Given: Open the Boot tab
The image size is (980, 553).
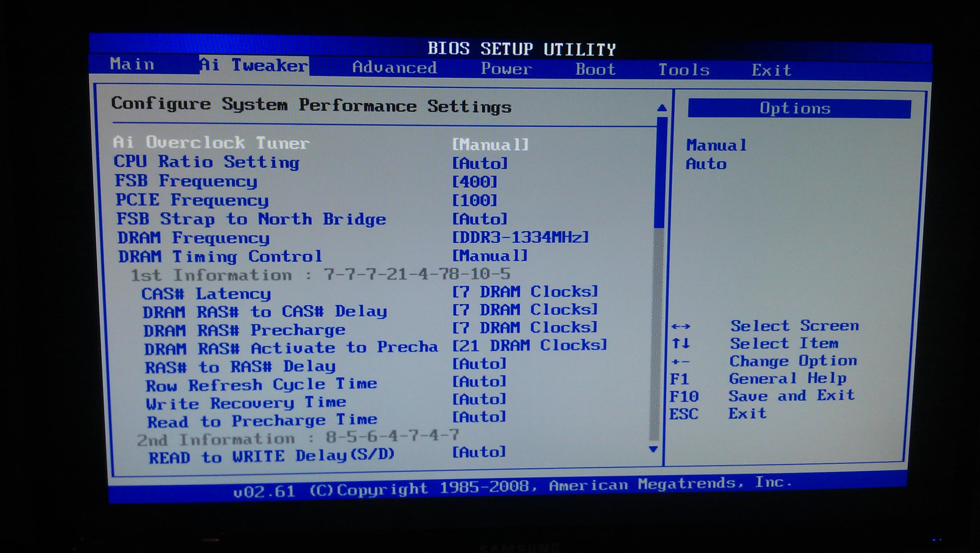Looking at the screenshot, I should pos(596,70).
